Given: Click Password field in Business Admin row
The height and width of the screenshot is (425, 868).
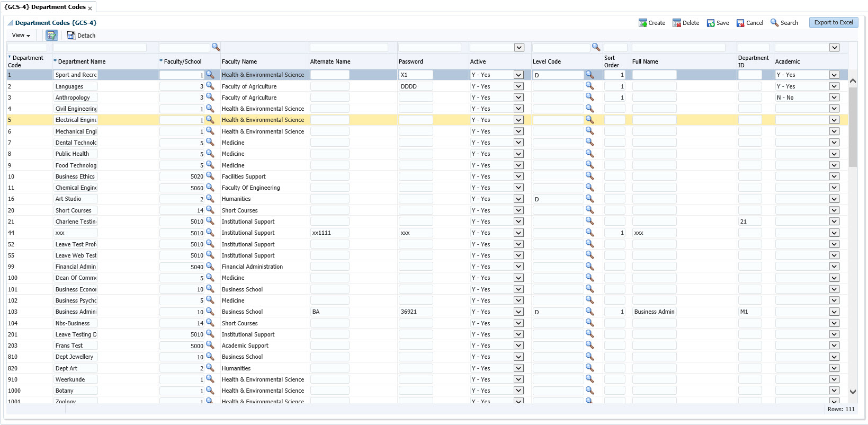Looking at the screenshot, I should (x=415, y=312).
